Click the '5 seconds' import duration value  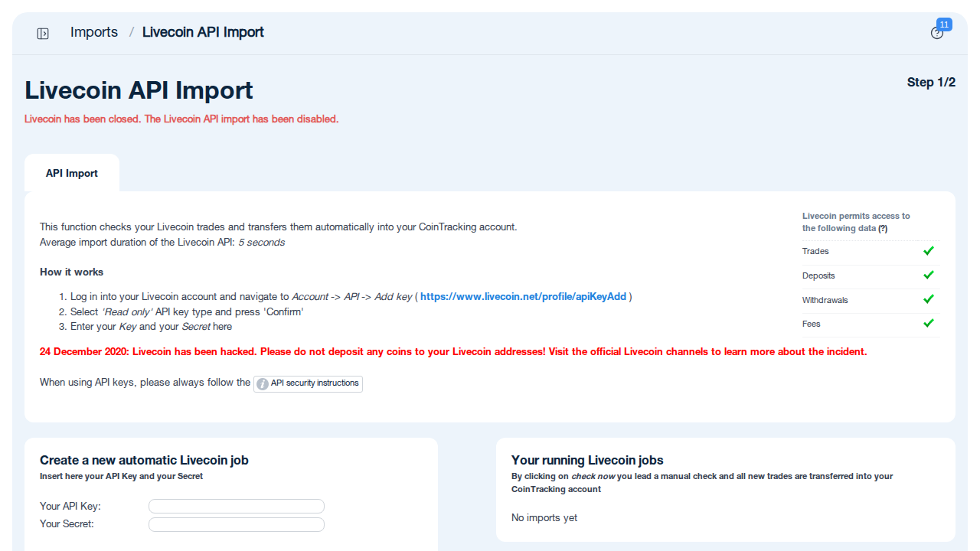261,243
